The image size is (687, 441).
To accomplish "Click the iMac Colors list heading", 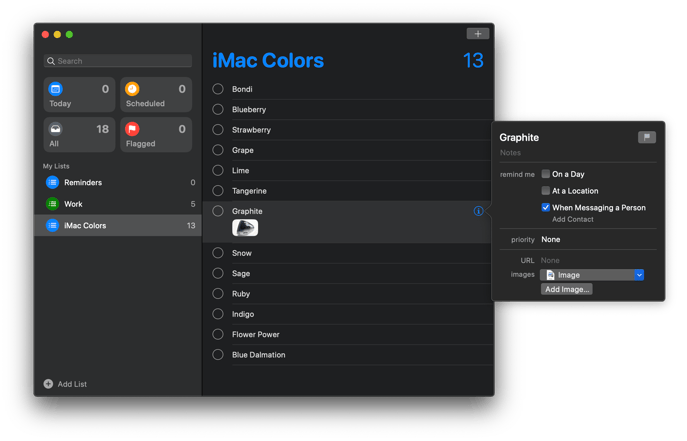I will pos(268,60).
